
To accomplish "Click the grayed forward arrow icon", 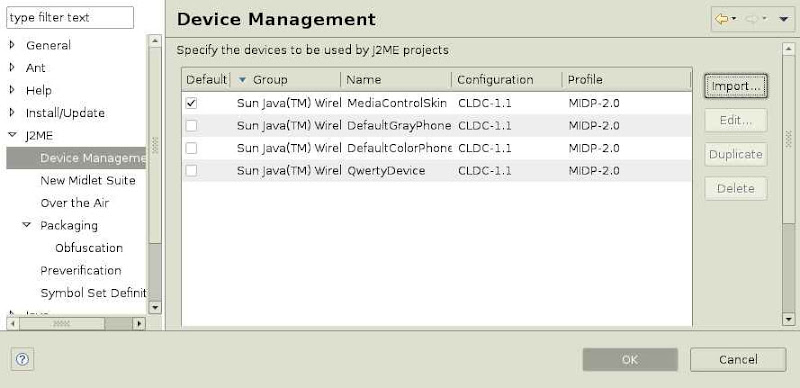I will (x=752, y=19).
